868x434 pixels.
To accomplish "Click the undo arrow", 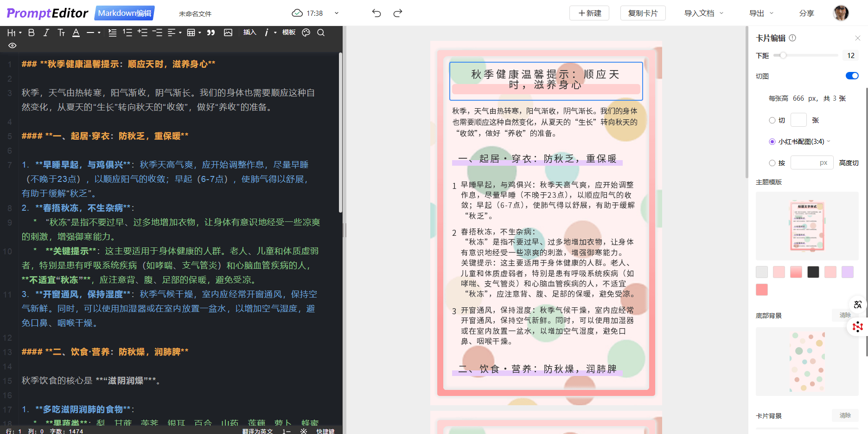I will point(377,13).
